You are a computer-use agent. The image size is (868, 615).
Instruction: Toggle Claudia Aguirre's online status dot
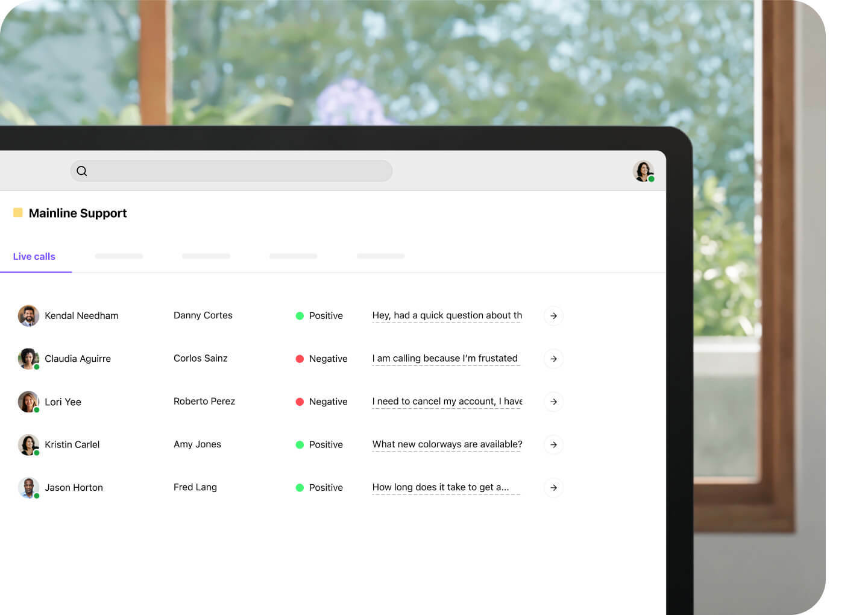(36, 368)
